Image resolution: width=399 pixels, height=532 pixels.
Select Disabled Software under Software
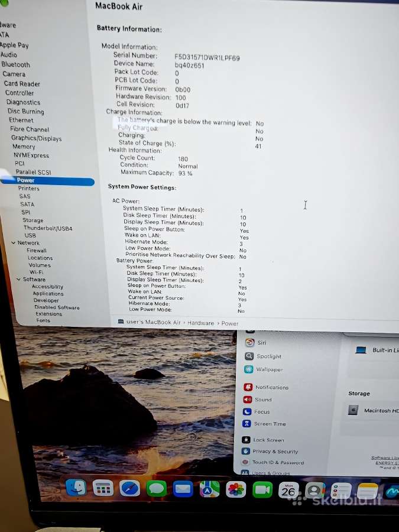(x=57, y=307)
